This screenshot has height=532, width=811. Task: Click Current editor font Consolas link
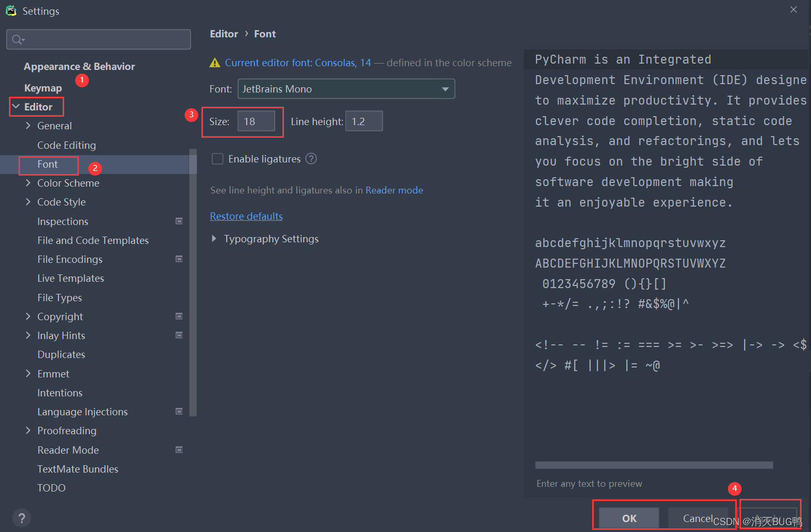(298, 63)
